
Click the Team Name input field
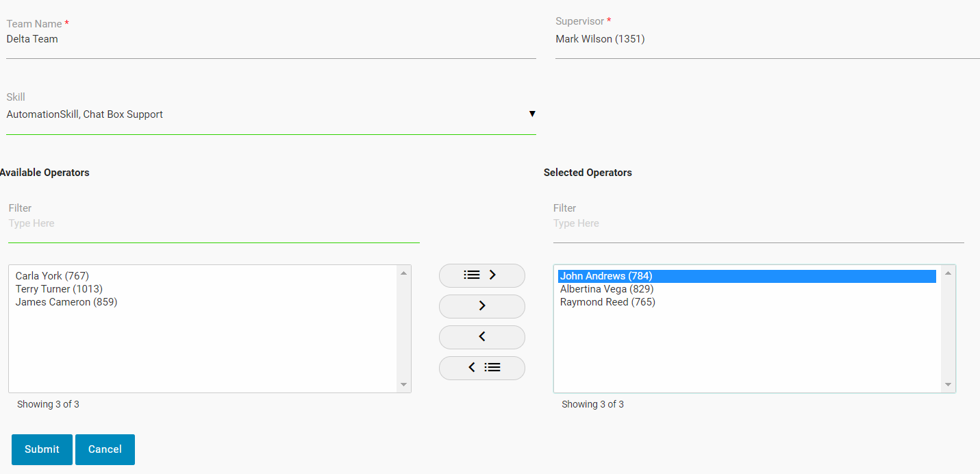coord(271,40)
